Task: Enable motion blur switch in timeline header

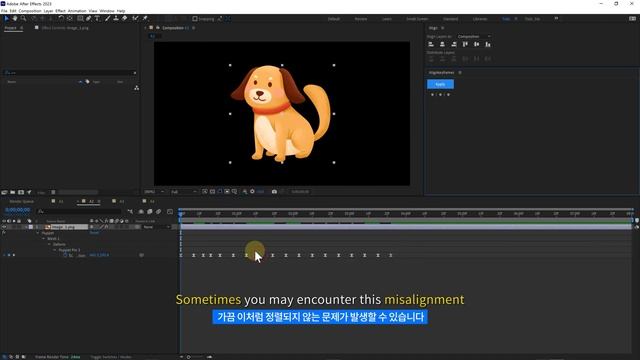Action: (158, 211)
